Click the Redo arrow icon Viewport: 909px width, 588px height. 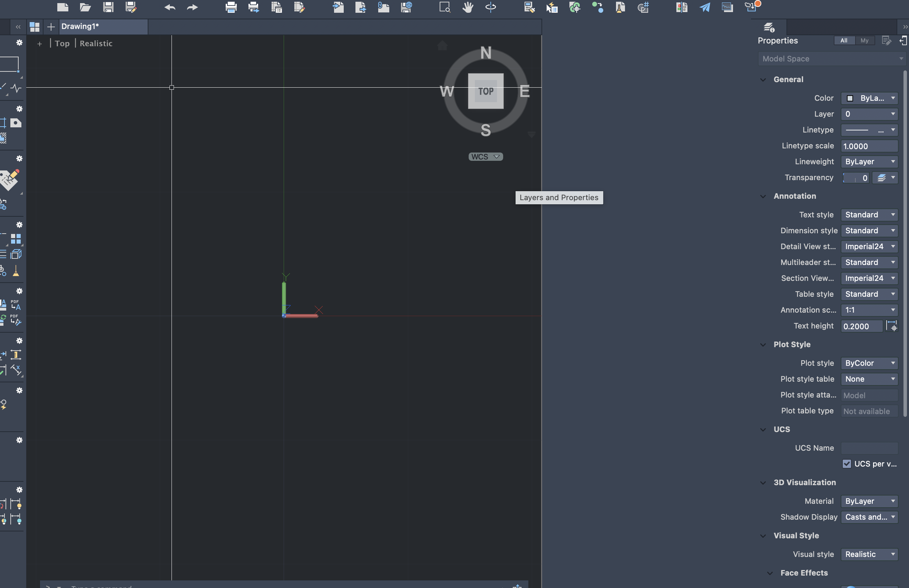193,7
